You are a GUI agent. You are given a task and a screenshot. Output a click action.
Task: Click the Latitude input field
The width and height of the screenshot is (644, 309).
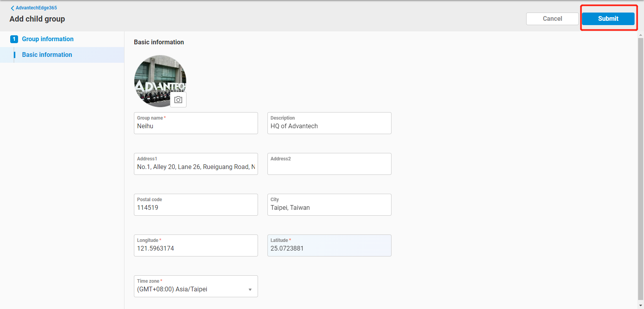coord(329,249)
